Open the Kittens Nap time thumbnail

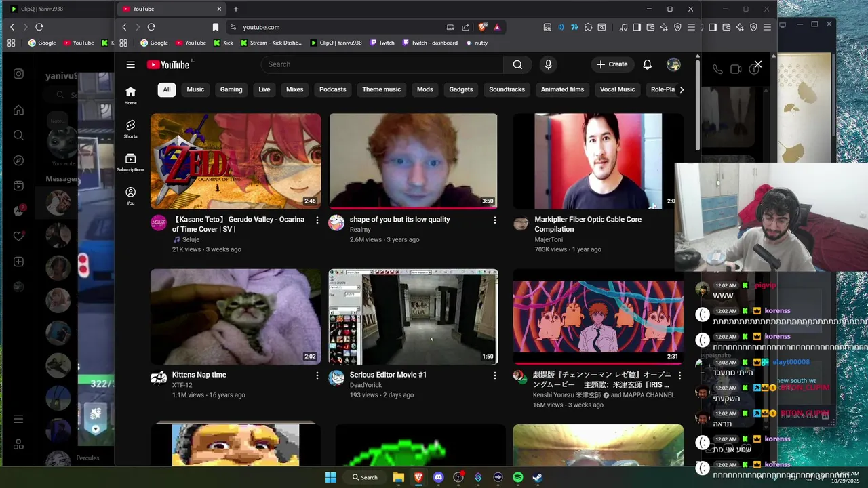[x=236, y=317]
